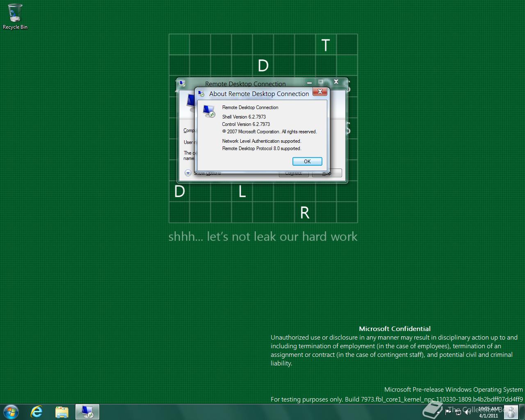
Task: Minimize the Remote Desktop Connection window
Action: (309, 82)
